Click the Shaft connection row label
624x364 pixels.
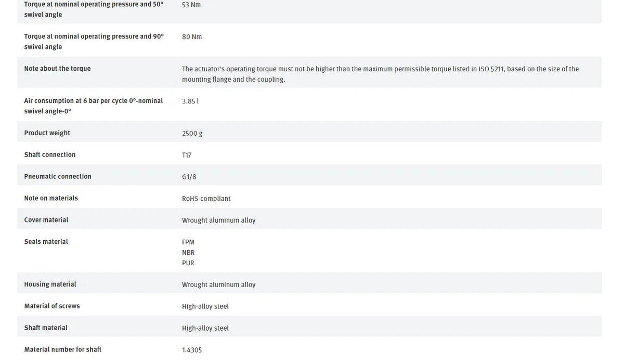(50, 154)
